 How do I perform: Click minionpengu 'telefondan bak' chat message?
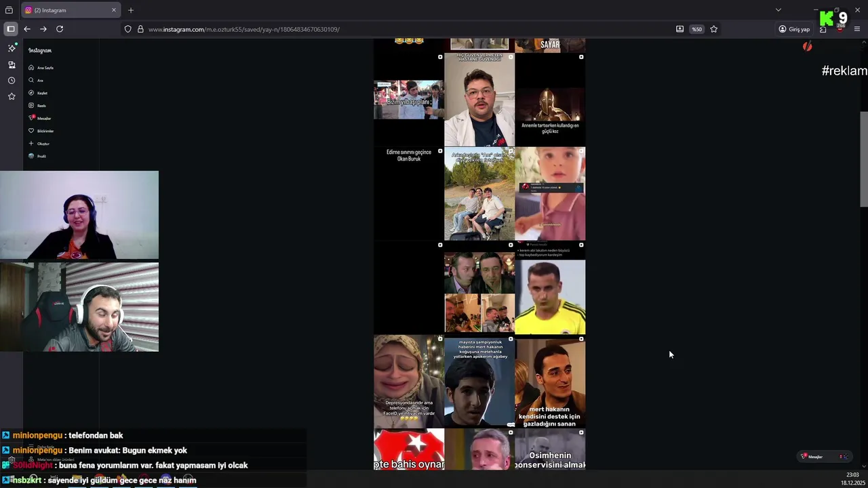[62, 436]
